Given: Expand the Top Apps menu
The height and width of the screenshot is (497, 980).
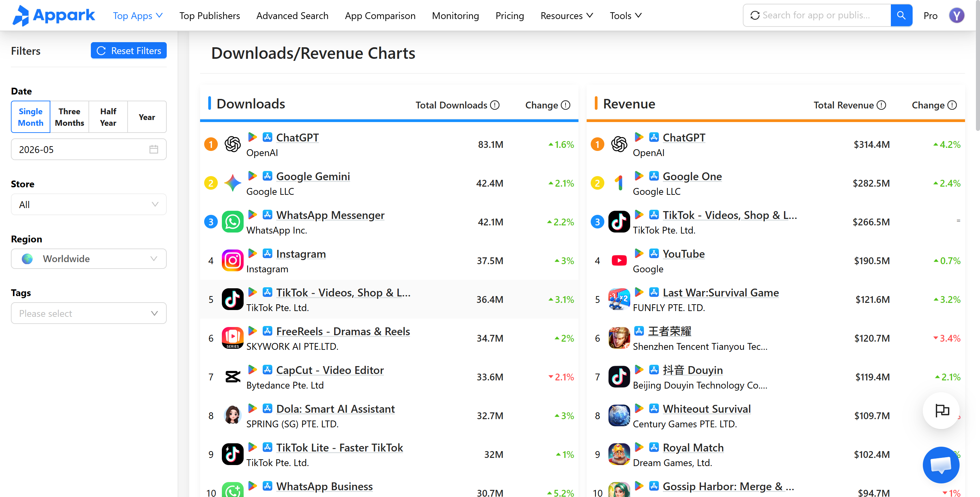Looking at the screenshot, I should [x=138, y=16].
